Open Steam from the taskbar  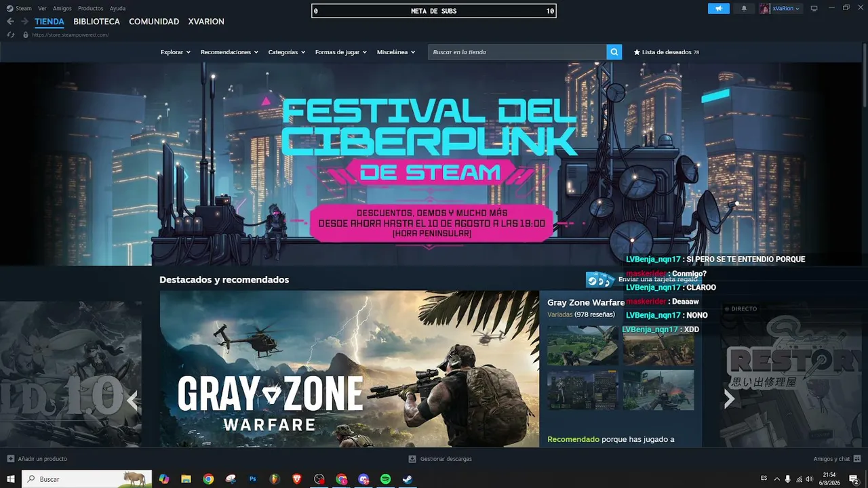[407, 479]
